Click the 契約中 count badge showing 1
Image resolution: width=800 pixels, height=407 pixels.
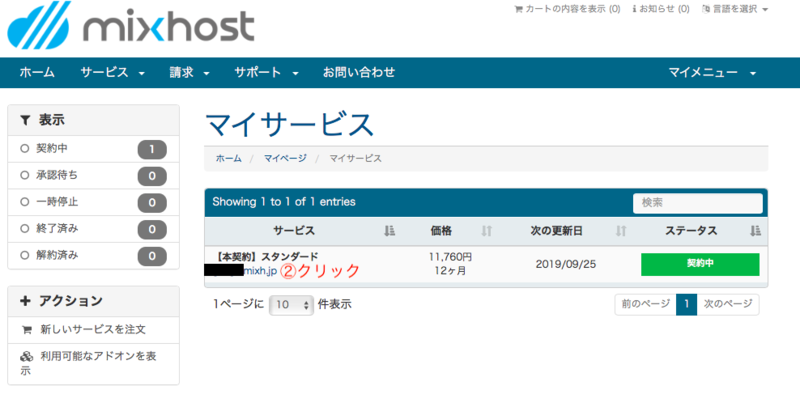coord(152,149)
